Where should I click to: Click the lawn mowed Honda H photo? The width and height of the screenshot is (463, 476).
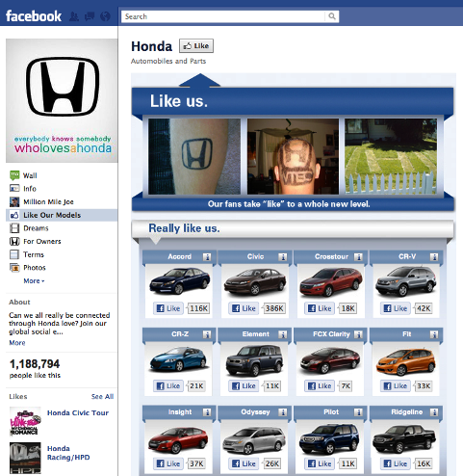(391, 156)
